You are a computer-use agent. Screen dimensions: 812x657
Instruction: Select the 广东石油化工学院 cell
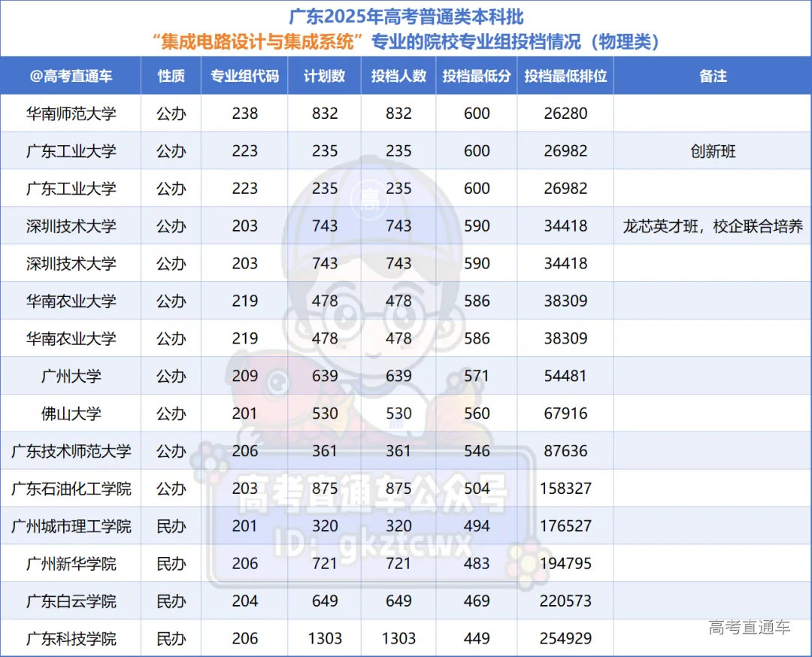[x=71, y=489]
